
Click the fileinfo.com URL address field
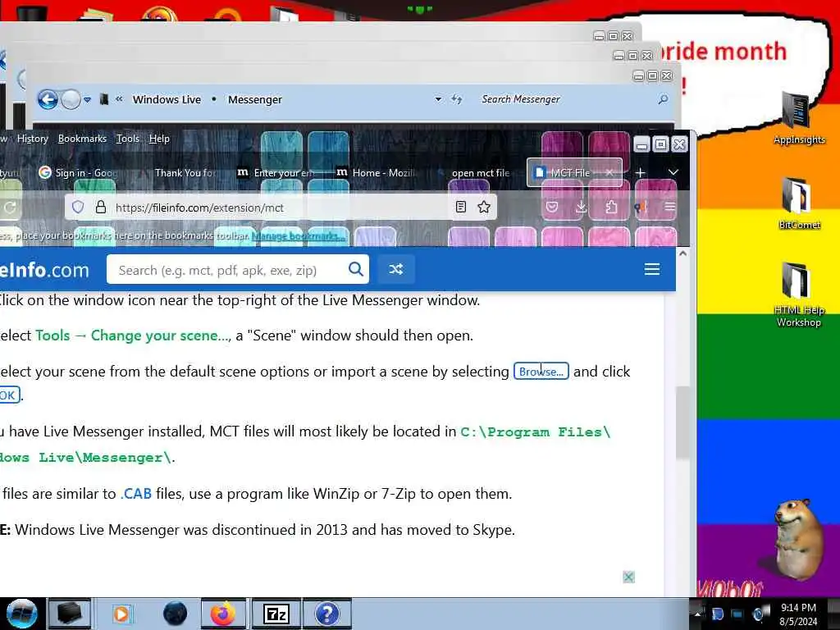click(x=279, y=208)
